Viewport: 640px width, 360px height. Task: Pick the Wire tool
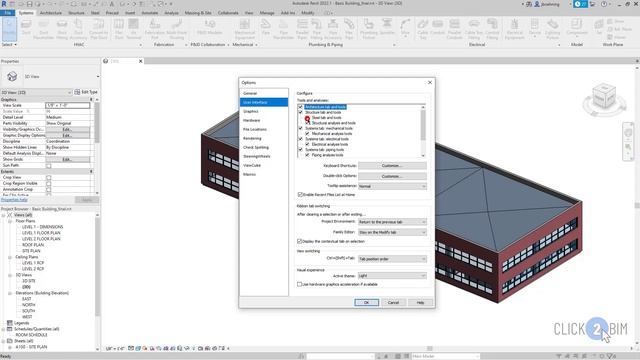tap(405, 28)
